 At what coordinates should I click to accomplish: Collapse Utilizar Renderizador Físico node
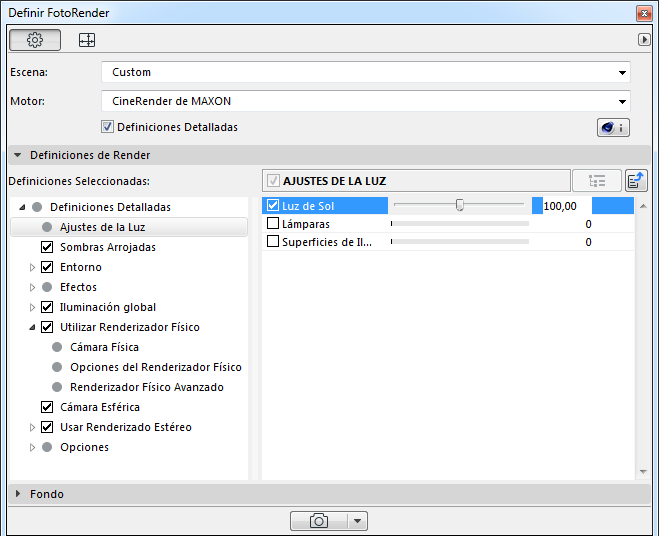tap(32, 327)
